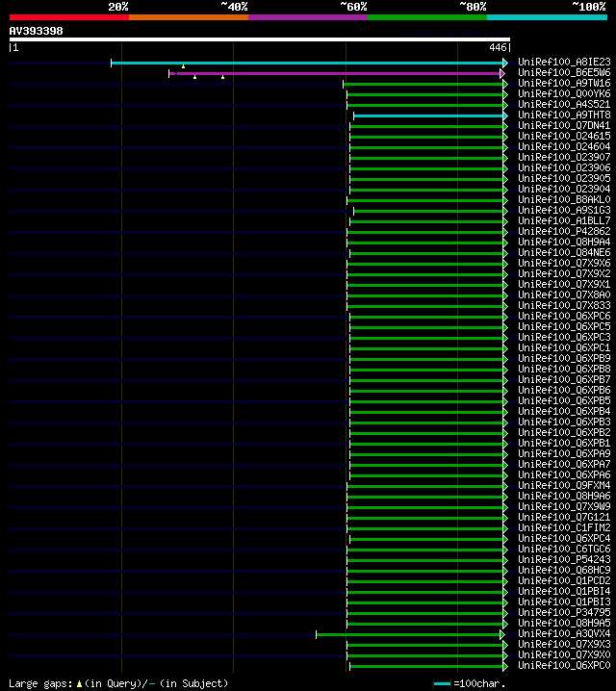Viewport: 616px width, 691px height.
Task: Open the UniRef100_Q7X833 entry
Action: click(x=564, y=305)
